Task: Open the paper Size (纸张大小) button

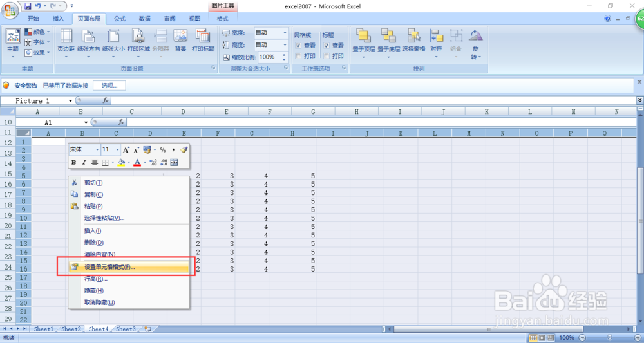Action: pyautogui.click(x=113, y=43)
